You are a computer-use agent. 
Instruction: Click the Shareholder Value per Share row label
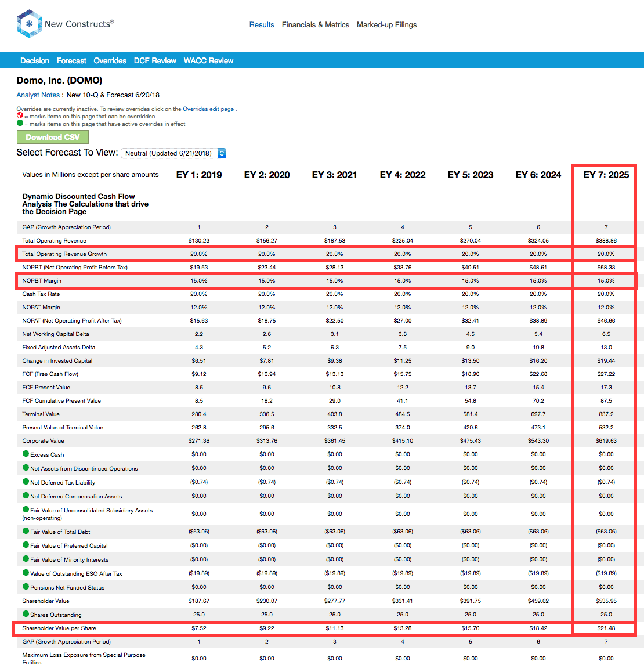point(59,628)
